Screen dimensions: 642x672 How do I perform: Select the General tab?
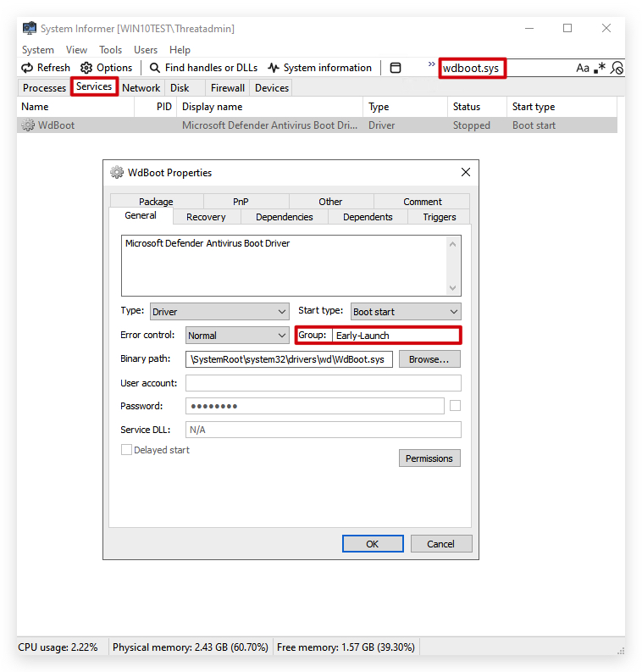click(x=141, y=215)
